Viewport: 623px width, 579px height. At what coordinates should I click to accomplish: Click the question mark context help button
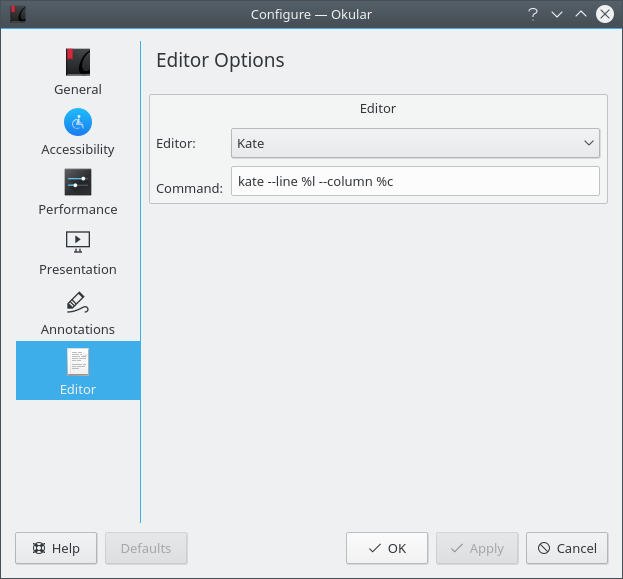tap(533, 14)
